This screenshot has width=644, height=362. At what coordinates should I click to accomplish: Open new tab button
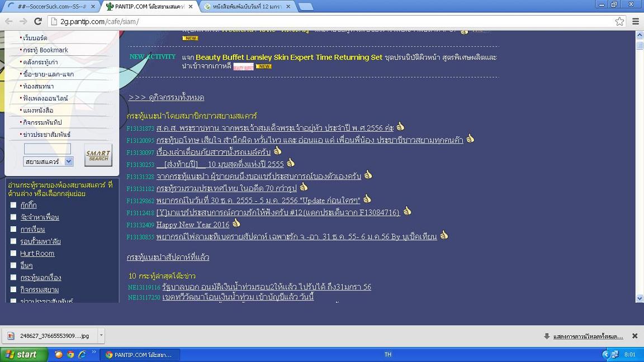(306, 7)
